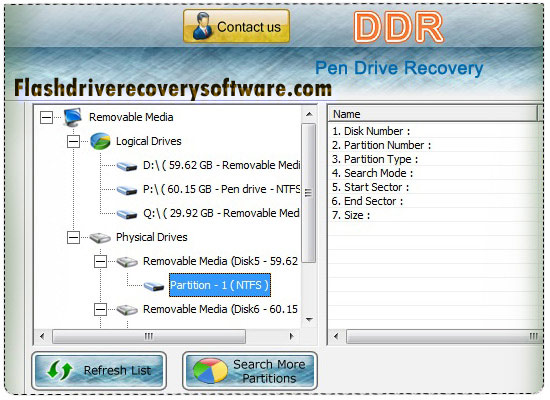This screenshot has width=550, height=400.
Task: Select the P:\ 60.15 GB Pen drive entry
Action: (221, 189)
